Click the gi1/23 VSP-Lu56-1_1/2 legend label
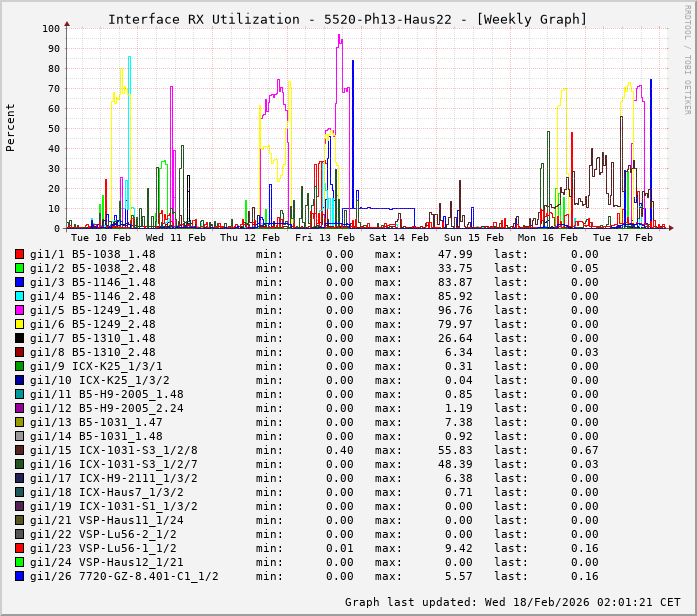Screen dimensions: 697x616 point(103,549)
